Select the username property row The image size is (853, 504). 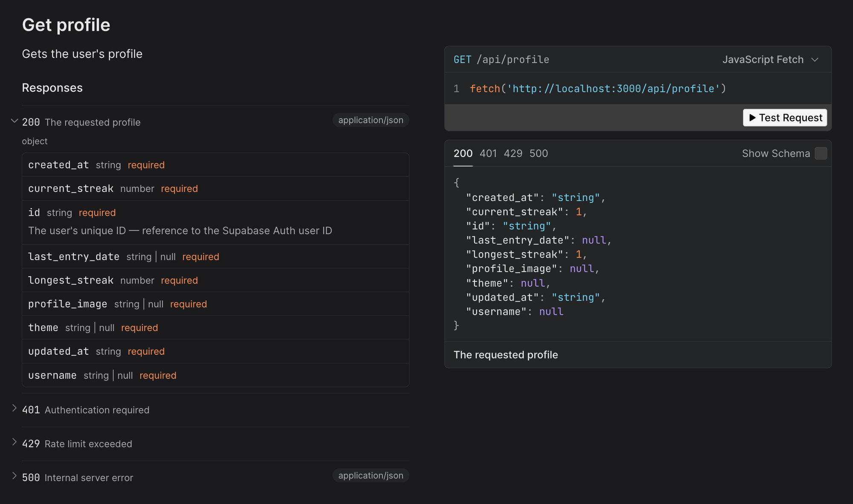tap(215, 375)
